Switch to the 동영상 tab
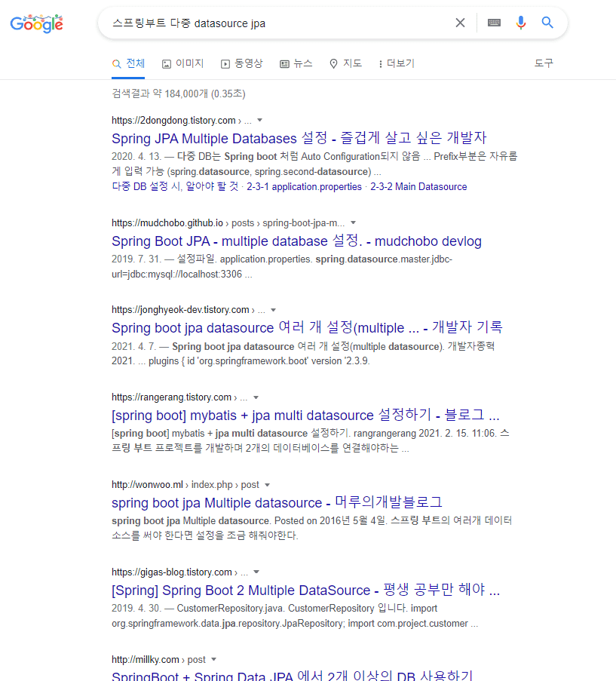 [x=242, y=64]
